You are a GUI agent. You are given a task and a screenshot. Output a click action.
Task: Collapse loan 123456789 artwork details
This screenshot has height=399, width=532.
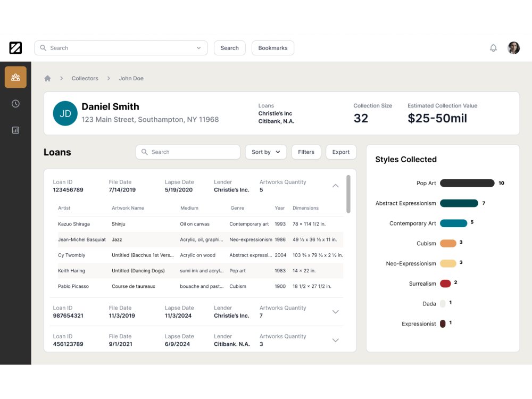[335, 186]
